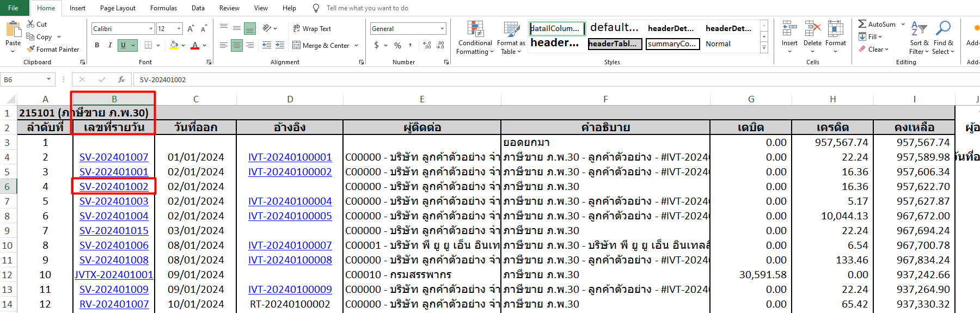Click Merge & Center button

tap(321, 45)
